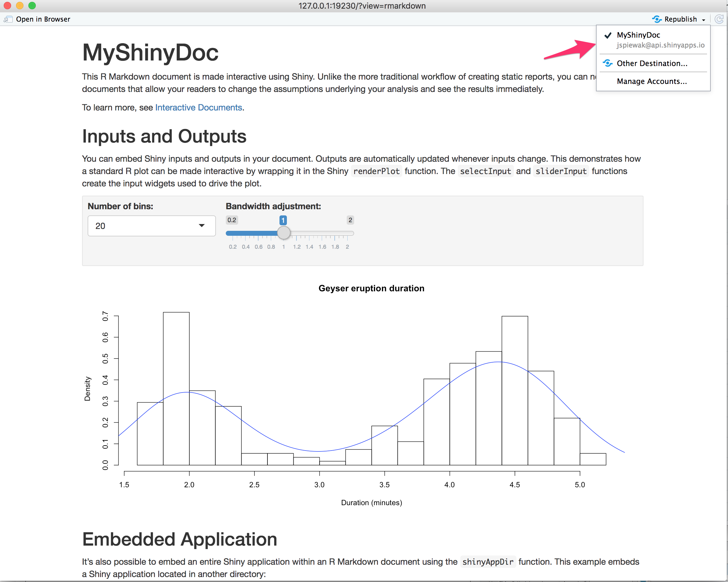Click the Open in Browser icon
This screenshot has height=582, width=728.
(x=8, y=19)
